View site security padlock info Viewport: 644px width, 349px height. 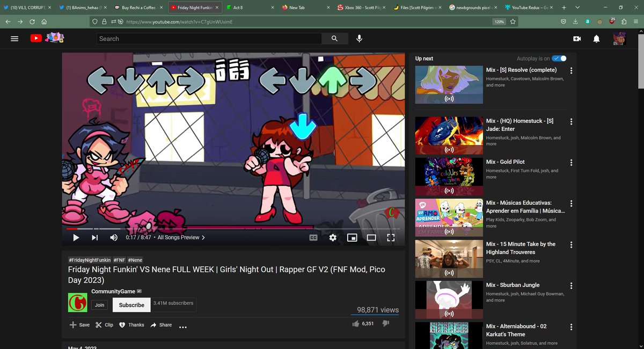[105, 22]
